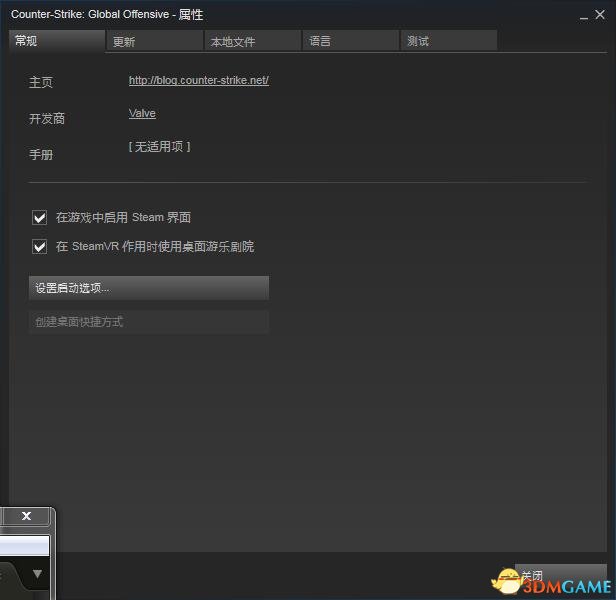Switch to the 常规 tab
This screenshot has height=600, width=616.
pos(57,40)
